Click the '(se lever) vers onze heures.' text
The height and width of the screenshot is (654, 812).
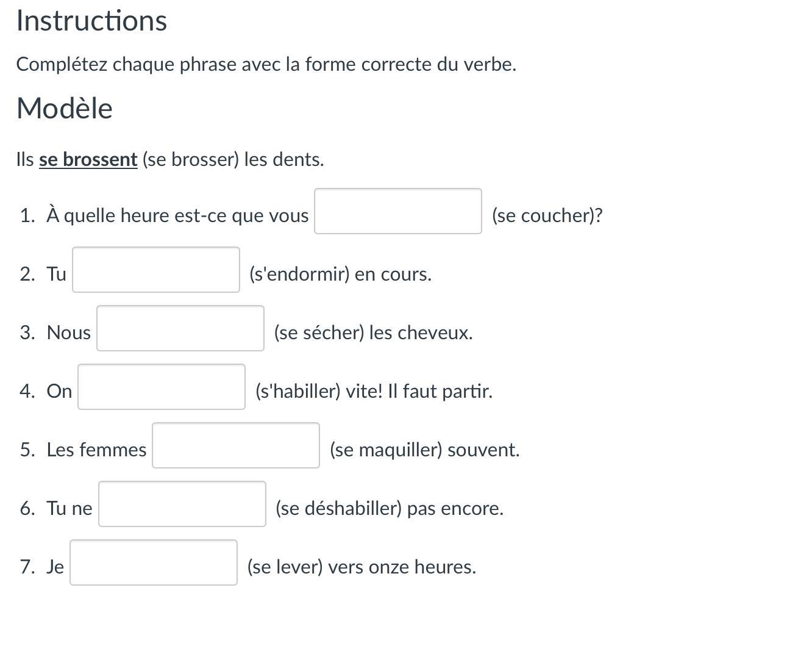pos(361,567)
